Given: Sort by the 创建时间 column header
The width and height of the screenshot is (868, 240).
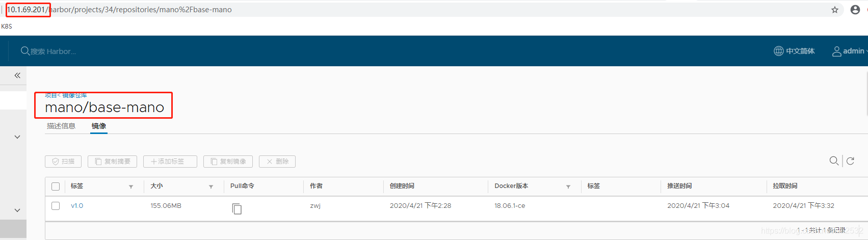Looking at the screenshot, I should pyautogui.click(x=402, y=186).
